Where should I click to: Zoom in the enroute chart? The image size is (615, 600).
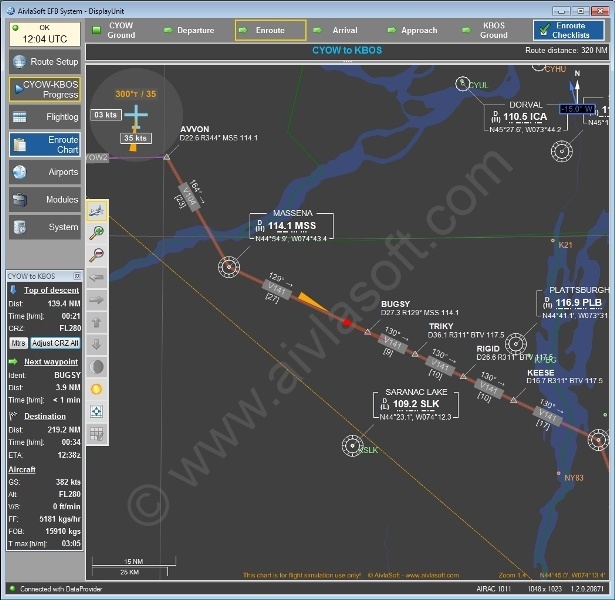pyautogui.click(x=96, y=233)
